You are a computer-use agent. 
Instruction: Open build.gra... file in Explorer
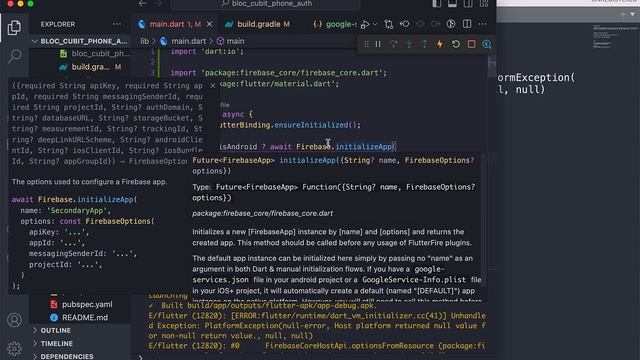pyautogui.click(x=91, y=67)
